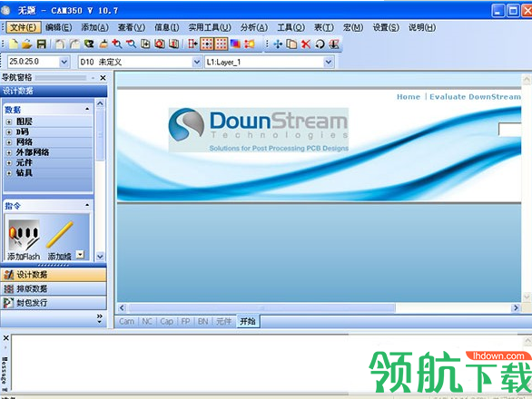Image resolution: width=532 pixels, height=399 pixels.
Task: Click the broom clear icon
Action: coord(103,44)
